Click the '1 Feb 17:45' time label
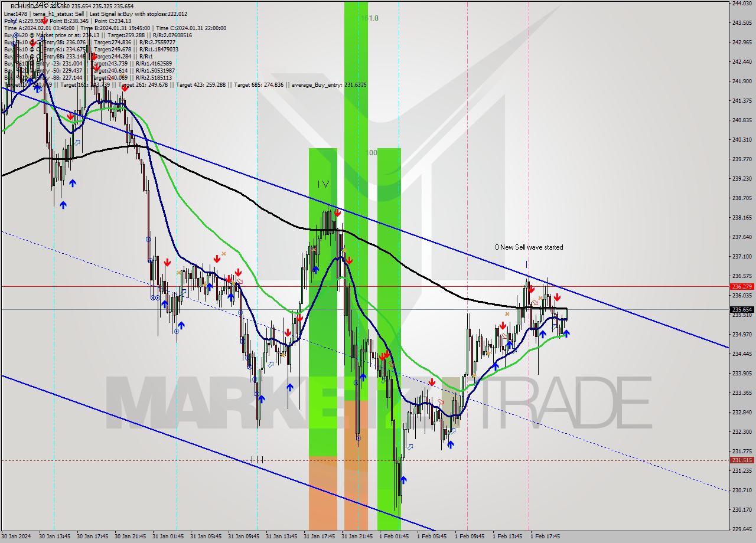 click(546, 537)
